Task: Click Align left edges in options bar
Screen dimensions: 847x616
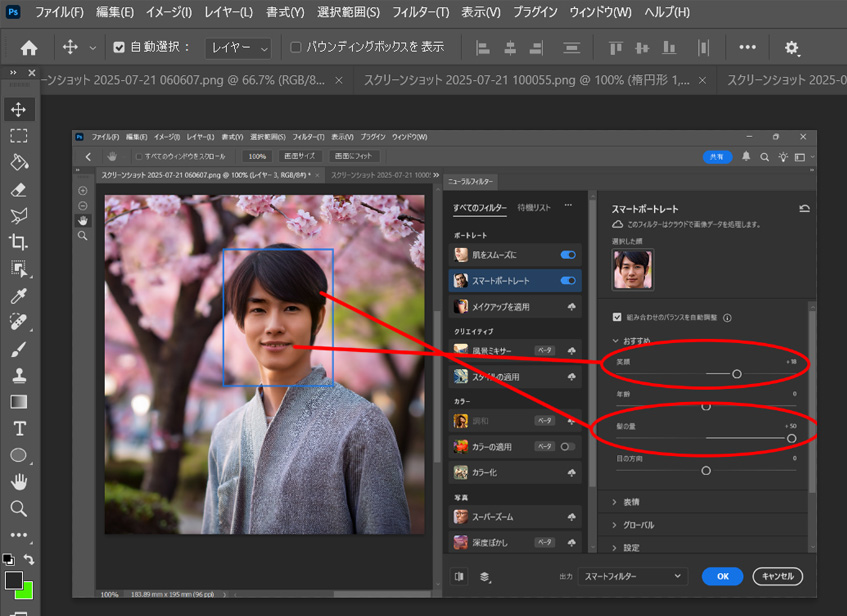Action: coord(483,48)
